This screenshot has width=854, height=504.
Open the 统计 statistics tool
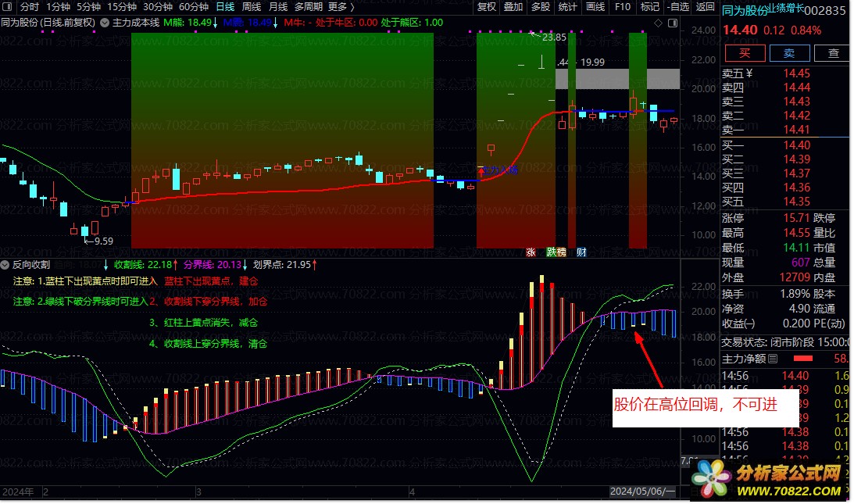click(567, 7)
